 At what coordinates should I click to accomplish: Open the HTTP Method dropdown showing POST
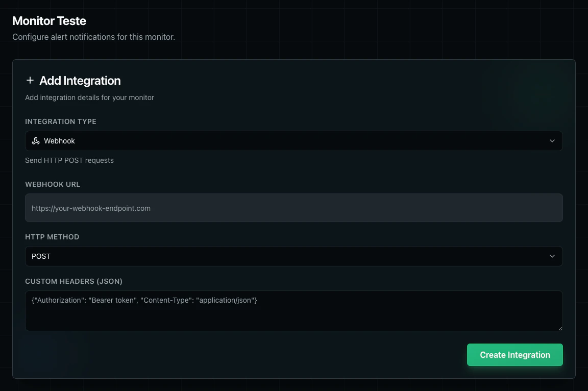tap(294, 256)
